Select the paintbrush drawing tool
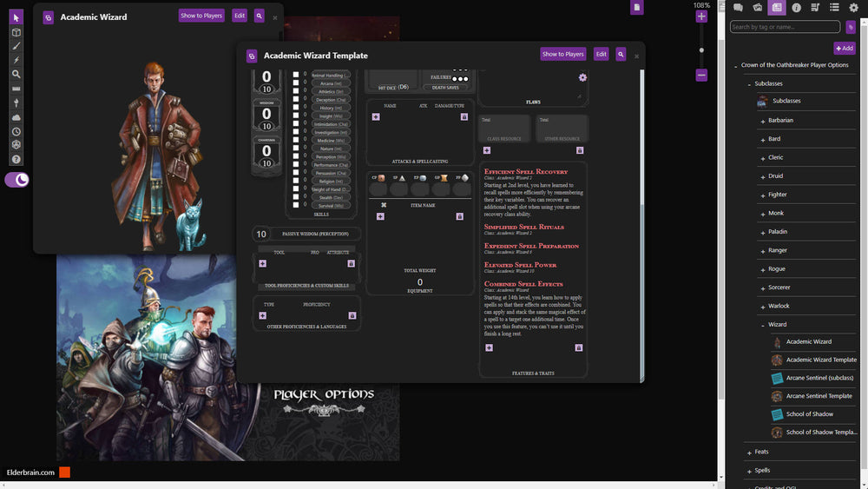 pos(16,46)
